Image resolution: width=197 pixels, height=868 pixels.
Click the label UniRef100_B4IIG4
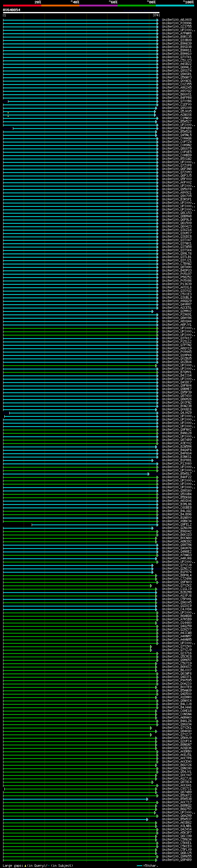pyautogui.click(x=177, y=376)
